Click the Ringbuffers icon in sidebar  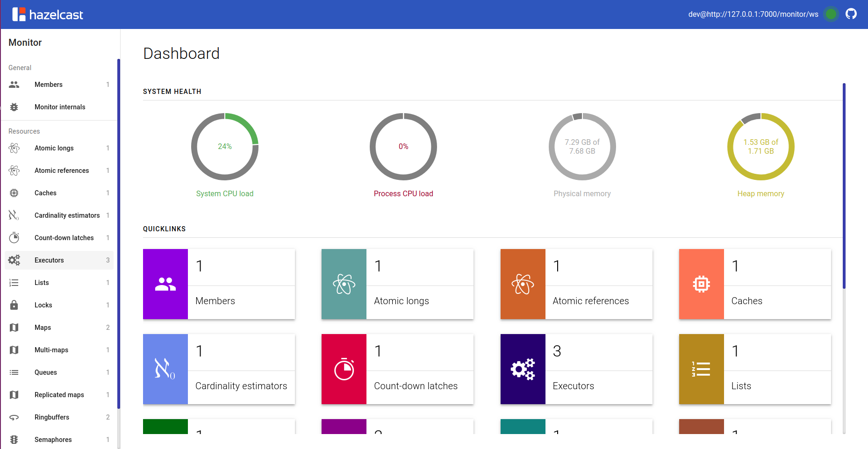click(14, 417)
